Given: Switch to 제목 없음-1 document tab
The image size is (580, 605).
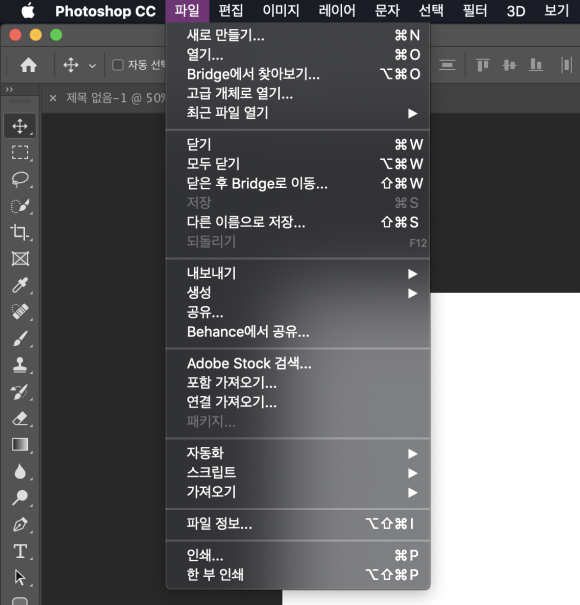Looking at the screenshot, I should pos(115,98).
